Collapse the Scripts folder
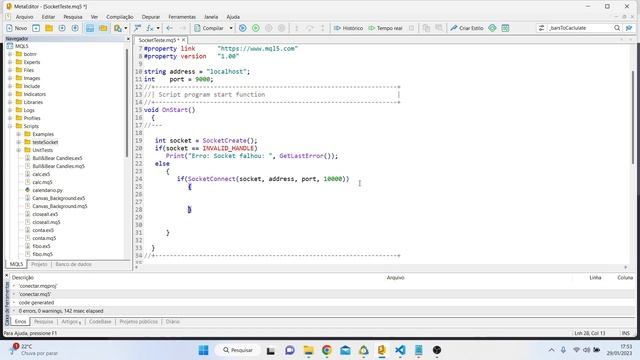The height and width of the screenshot is (360, 640). click(10, 126)
